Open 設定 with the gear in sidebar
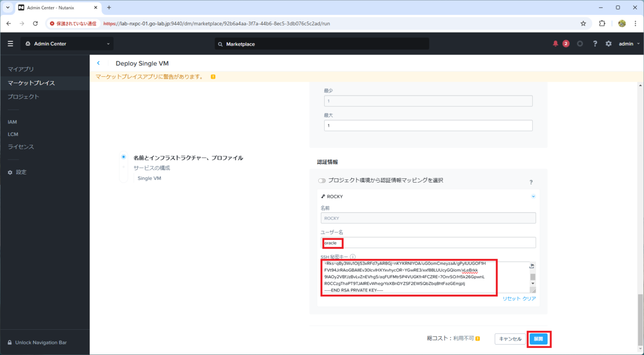 click(x=17, y=172)
